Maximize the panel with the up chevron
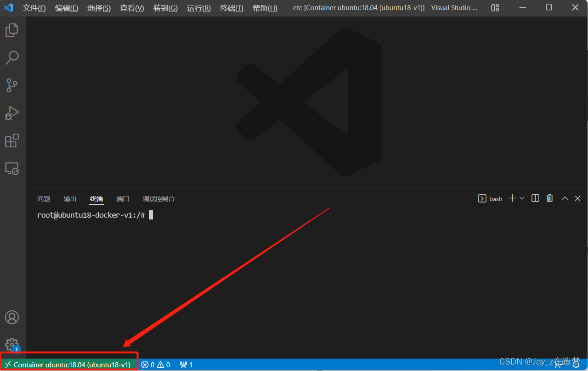 click(x=565, y=198)
